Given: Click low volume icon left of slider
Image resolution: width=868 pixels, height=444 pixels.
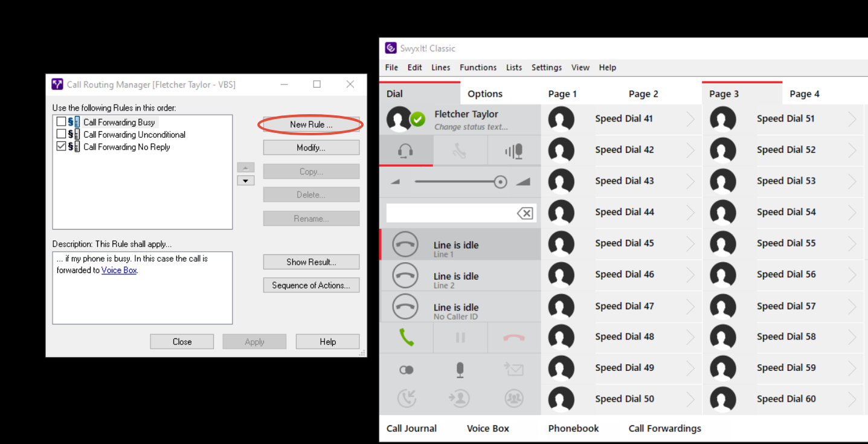Looking at the screenshot, I should (x=396, y=182).
